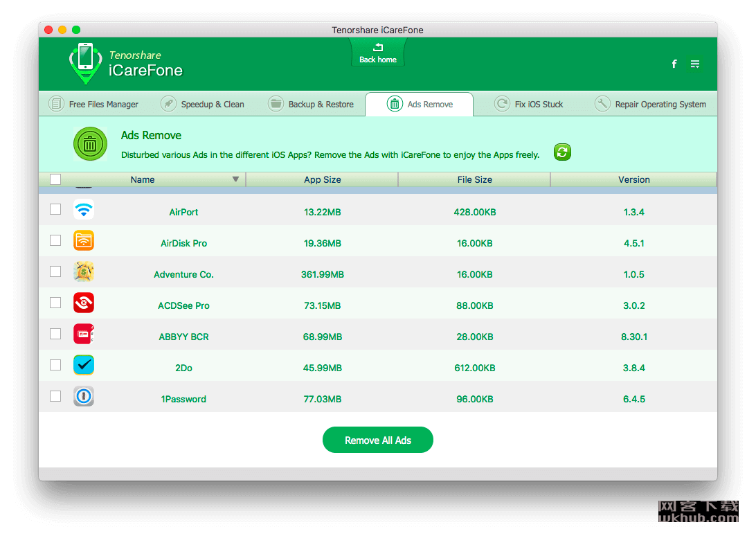Check the ABBYY BCR row checkbox
756x536 pixels.
(55, 334)
